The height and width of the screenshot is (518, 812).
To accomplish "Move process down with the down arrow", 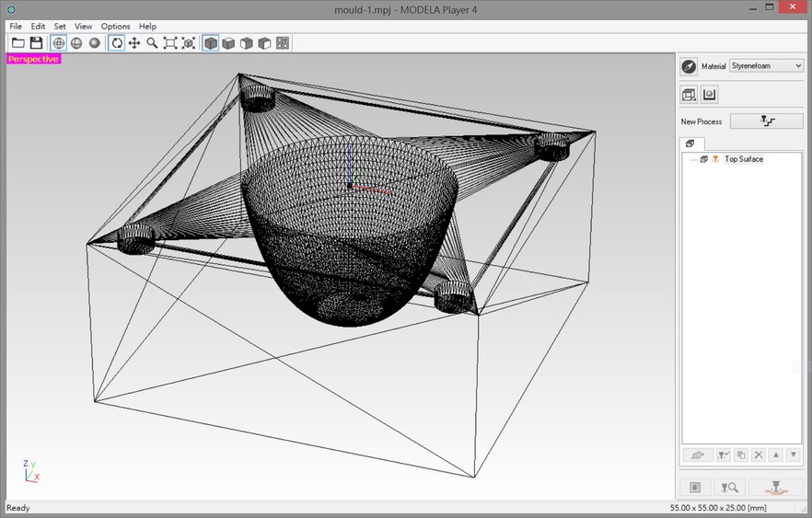I will click(x=794, y=455).
